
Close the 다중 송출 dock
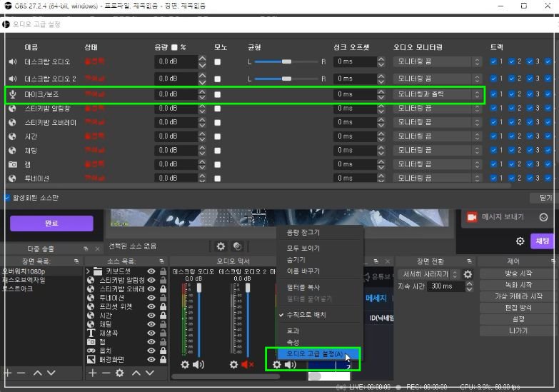97,249
